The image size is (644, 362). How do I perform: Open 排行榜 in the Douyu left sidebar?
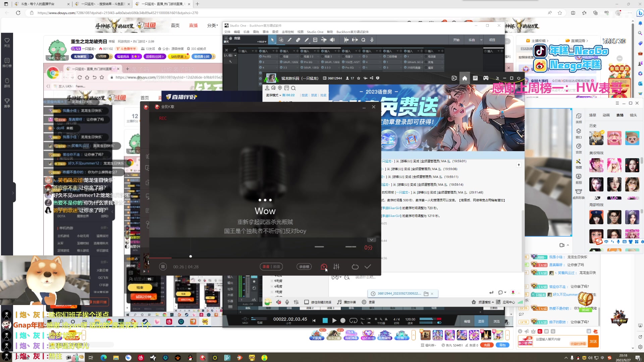[7, 62]
